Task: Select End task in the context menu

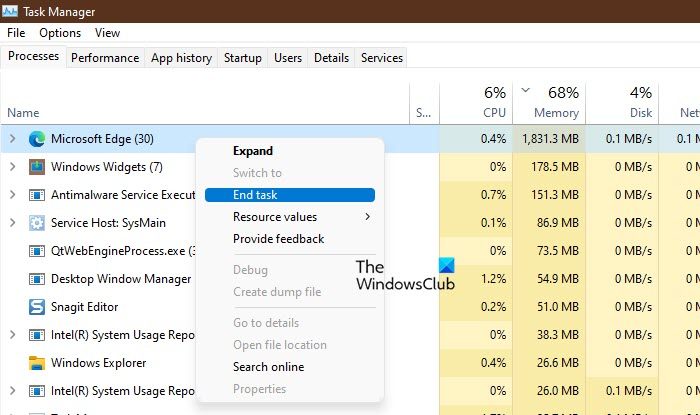Action: coord(290,195)
